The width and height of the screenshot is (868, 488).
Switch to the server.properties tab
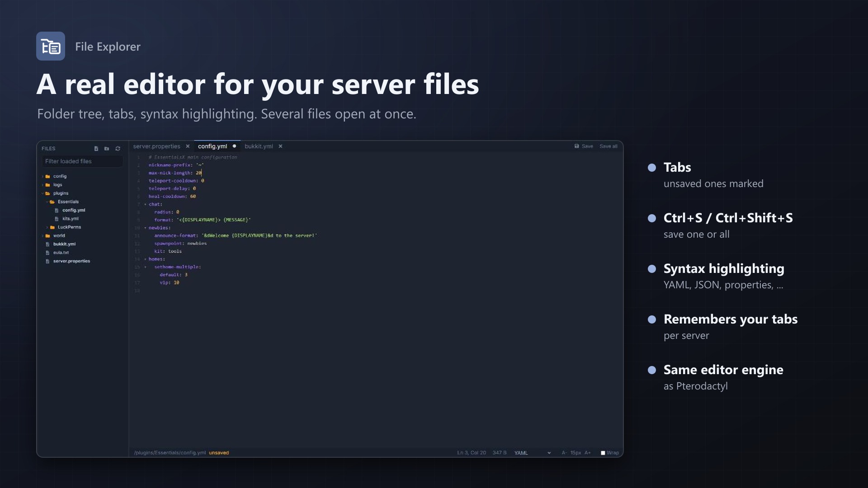click(156, 146)
